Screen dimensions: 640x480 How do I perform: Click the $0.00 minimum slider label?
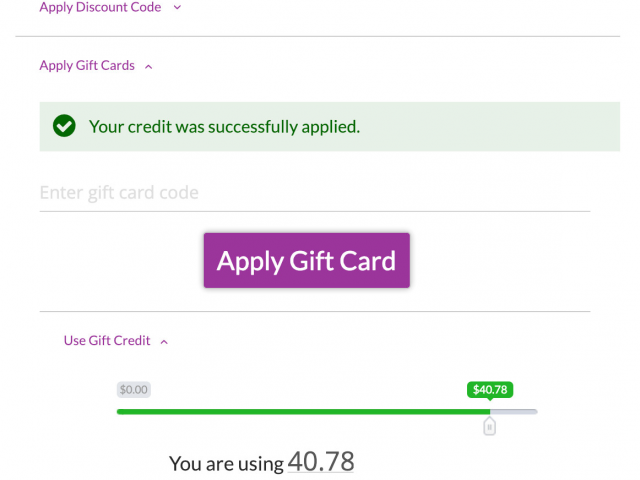pyautogui.click(x=133, y=389)
